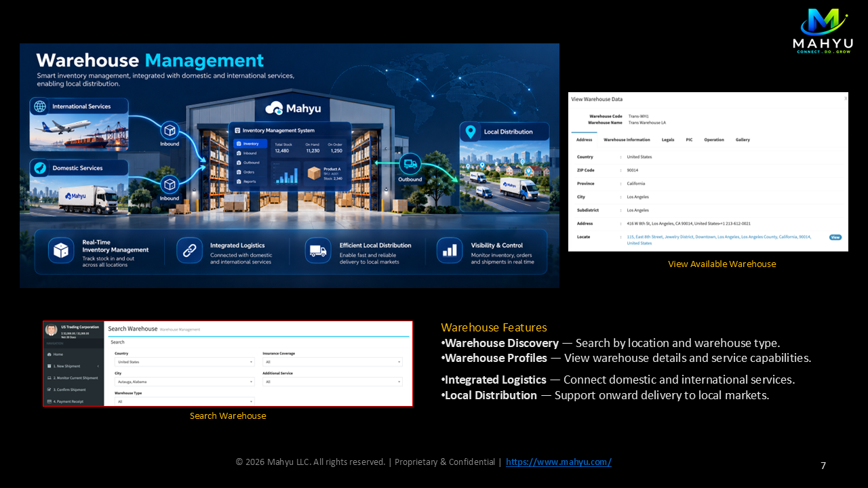Click the View button next to Locate
The height and width of the screenshot is (488, 868).
click(835, 237)
